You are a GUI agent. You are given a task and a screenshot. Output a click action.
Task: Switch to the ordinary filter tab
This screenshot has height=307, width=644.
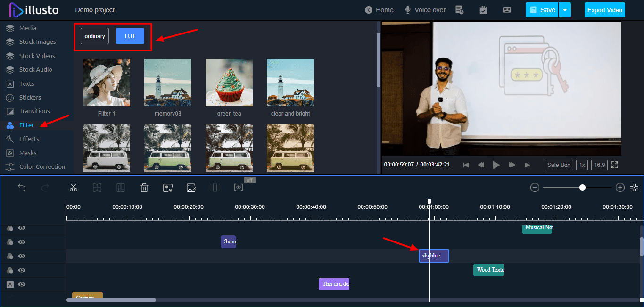[x=95, y=36]
